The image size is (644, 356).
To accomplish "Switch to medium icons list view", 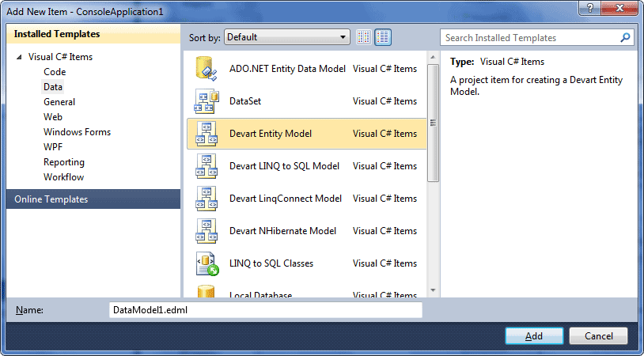I will click(383, 37).
